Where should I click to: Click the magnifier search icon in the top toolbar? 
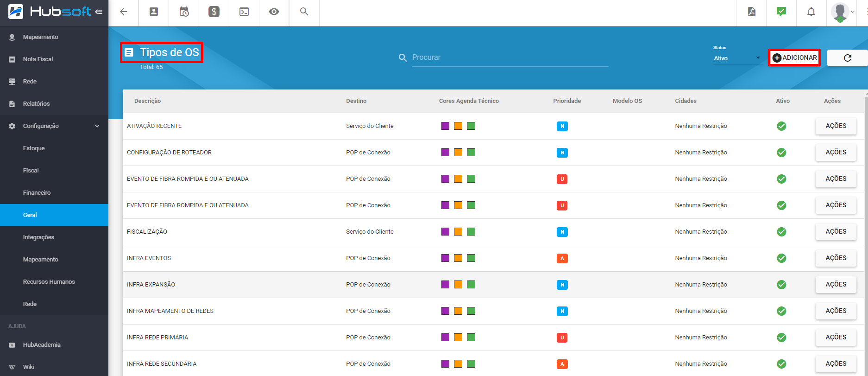click(x=304, y=12)
